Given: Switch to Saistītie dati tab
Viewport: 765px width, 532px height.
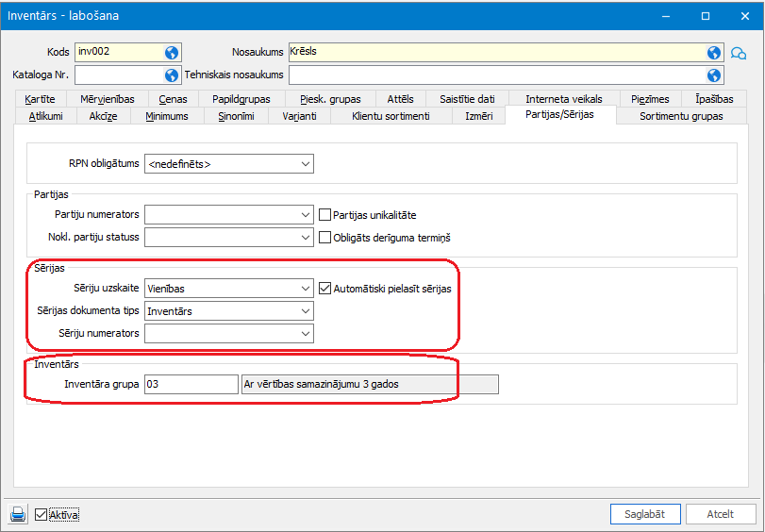Looking at the screenshot, I should [x=467, y=99].
